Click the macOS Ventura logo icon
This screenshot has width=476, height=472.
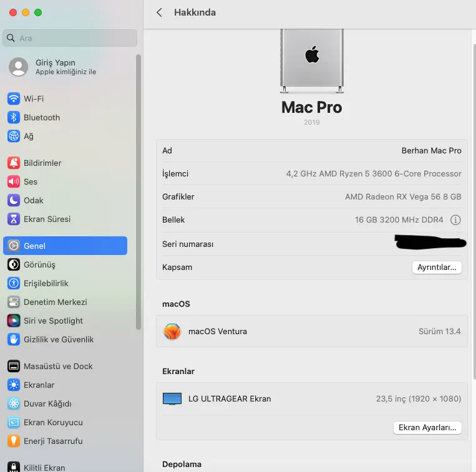click(x=172, y=331)
